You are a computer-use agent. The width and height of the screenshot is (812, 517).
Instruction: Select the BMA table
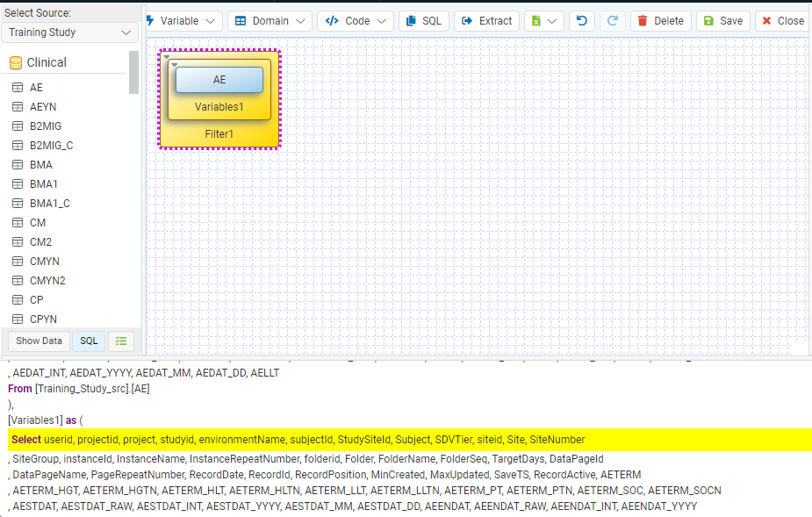tap(41, 165)
